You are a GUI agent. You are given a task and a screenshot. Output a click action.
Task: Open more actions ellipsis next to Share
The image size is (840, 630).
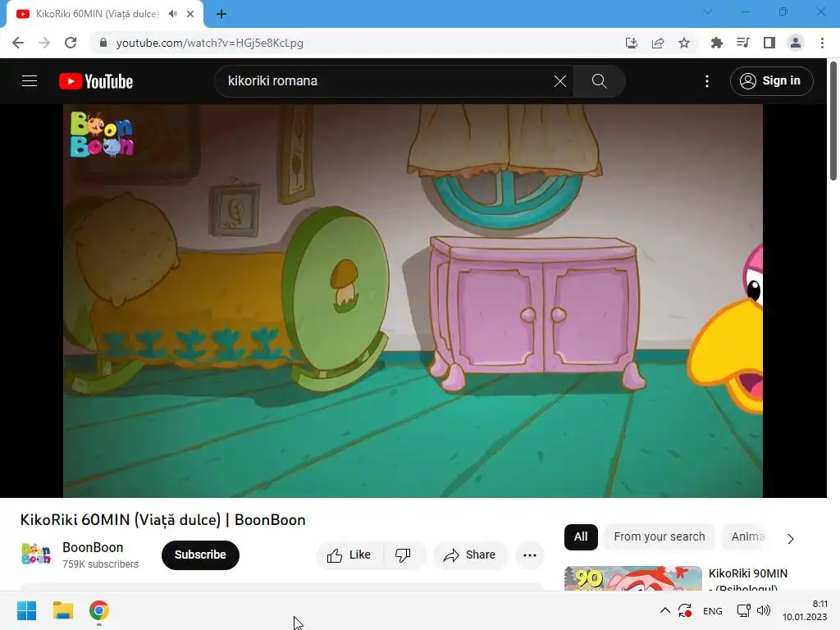pos(530,555)
